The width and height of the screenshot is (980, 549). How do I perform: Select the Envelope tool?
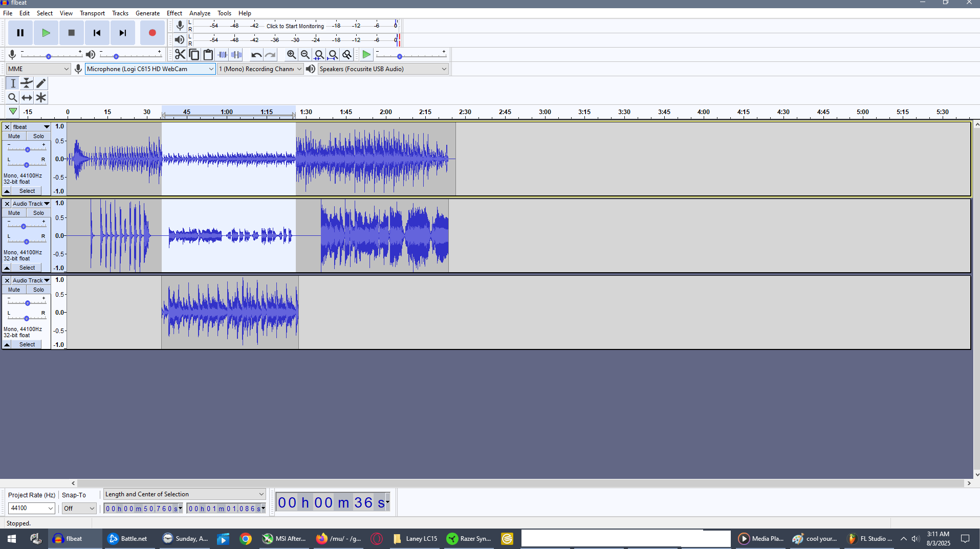point(27,83)
